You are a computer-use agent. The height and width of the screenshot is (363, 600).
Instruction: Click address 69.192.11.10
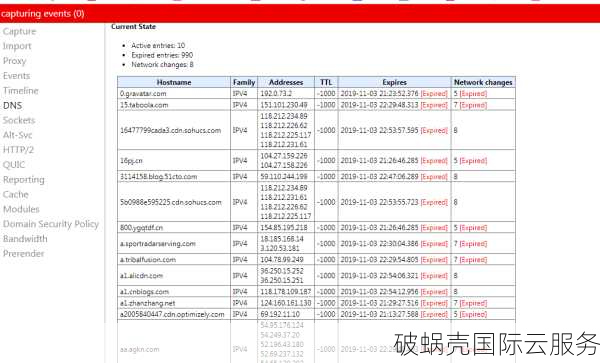(280, 314)
